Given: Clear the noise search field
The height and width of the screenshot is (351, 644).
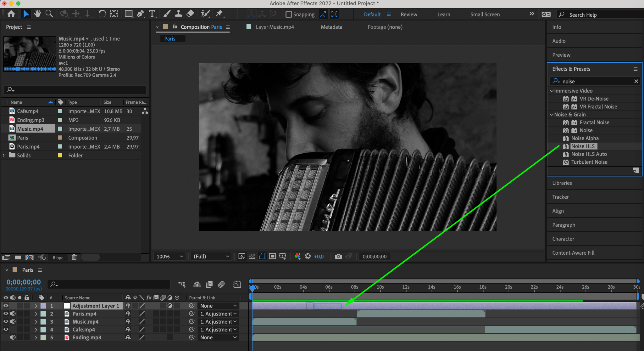Looking at the screenshot, I should (636, 81).
